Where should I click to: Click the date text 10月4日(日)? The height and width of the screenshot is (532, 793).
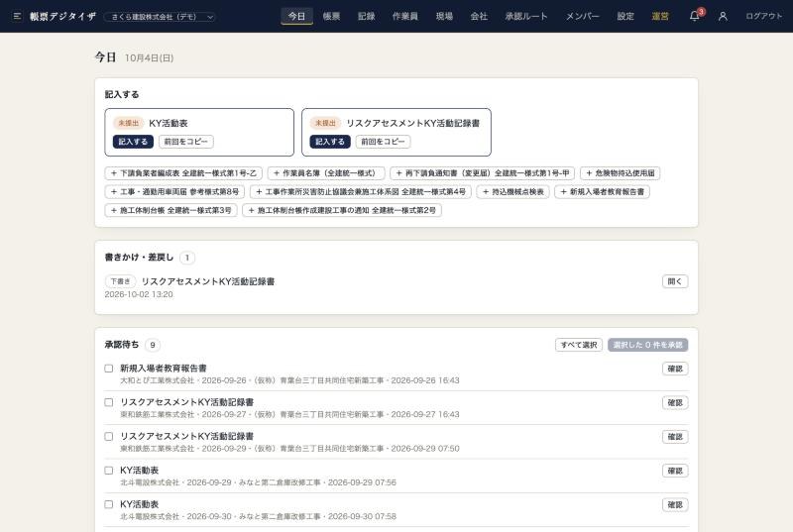pyautogui.click(x=150, y=58)
